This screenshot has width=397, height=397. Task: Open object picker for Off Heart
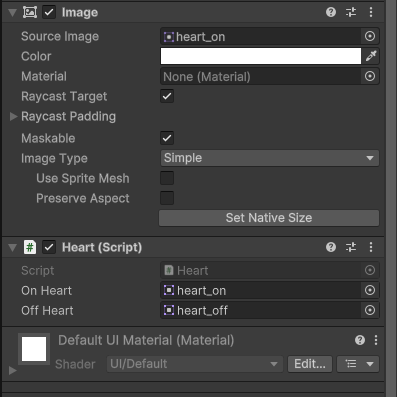(370, 310)
